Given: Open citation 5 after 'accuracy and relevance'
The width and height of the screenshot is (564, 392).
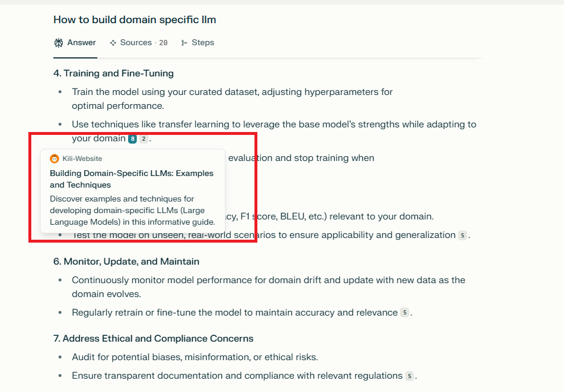Looking at the screenshot, I should [x=405, y=313].
